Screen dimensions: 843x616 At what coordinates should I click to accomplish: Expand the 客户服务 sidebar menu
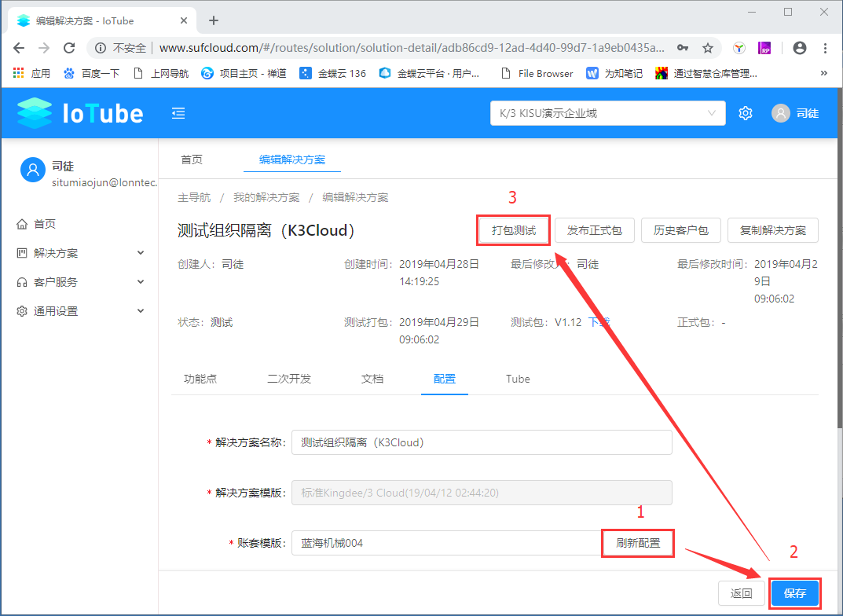[141, 282]
